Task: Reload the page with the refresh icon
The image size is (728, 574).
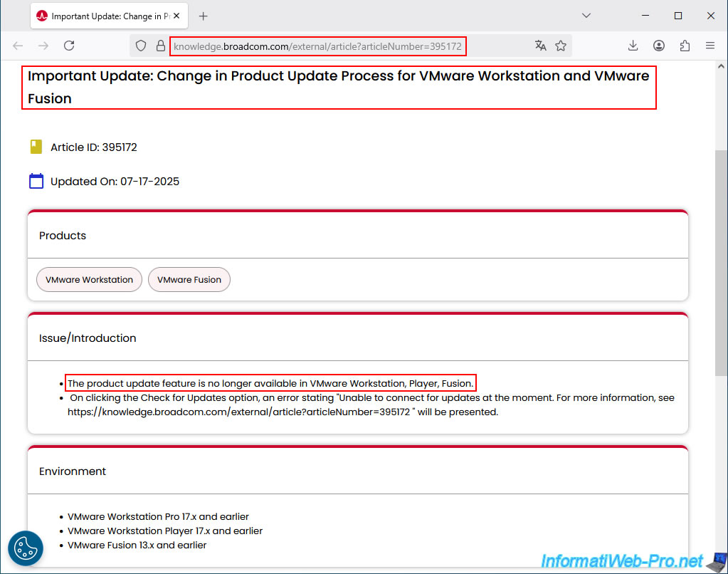Action: click(69, 46)
